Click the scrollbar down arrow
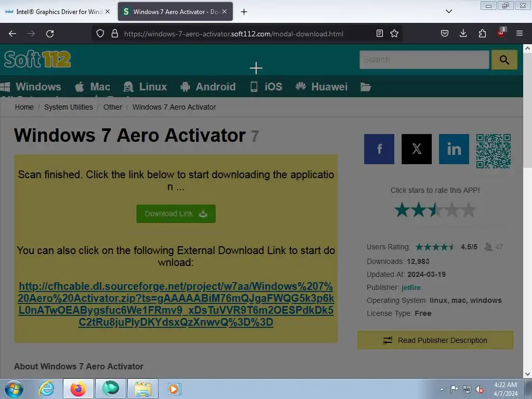The image size is (532, 399). 528,374
